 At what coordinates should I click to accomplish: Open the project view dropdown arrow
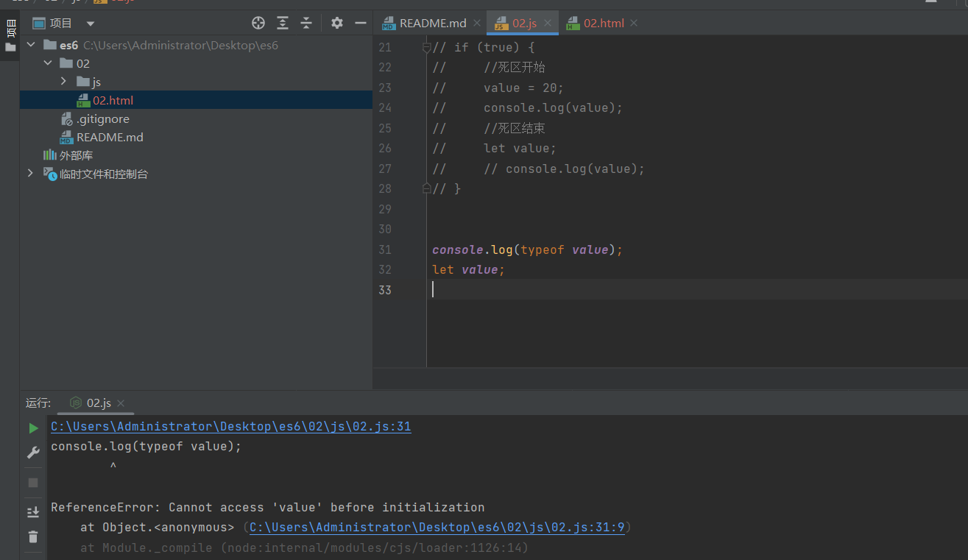(91, 24)
